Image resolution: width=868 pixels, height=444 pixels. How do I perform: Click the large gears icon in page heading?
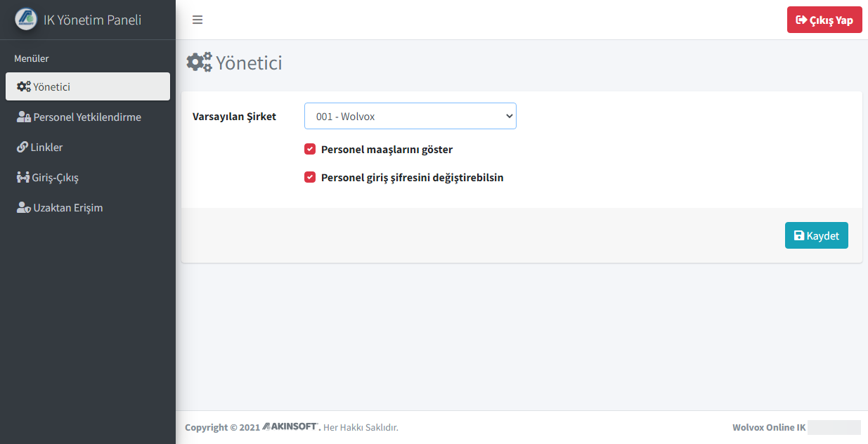pos(199,62)
